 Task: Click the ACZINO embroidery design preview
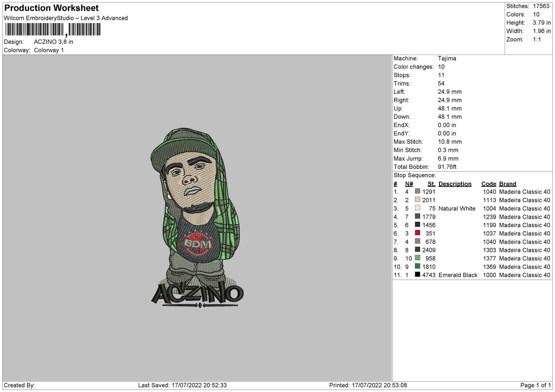197,217
